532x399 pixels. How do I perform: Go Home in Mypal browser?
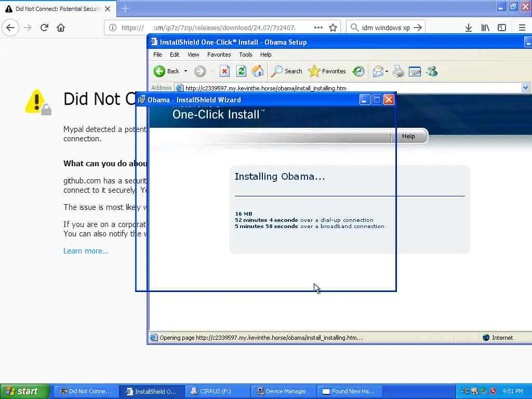pos(61,28)
